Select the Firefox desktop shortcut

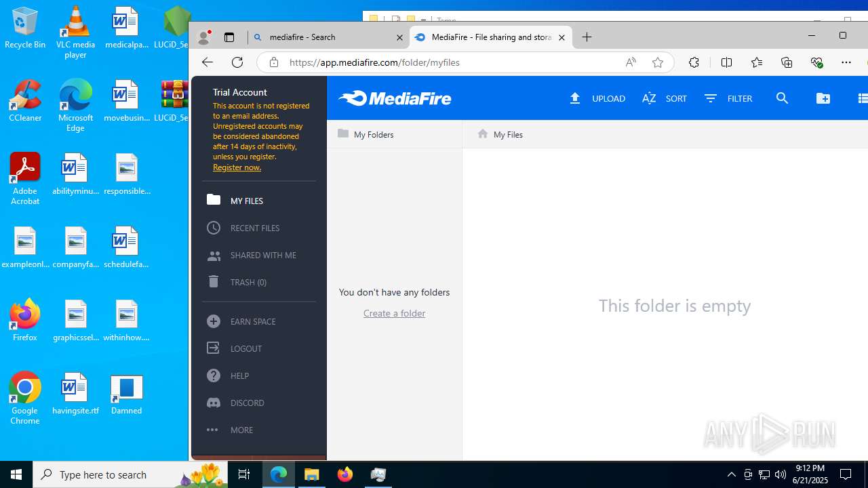tap(25, 320)
